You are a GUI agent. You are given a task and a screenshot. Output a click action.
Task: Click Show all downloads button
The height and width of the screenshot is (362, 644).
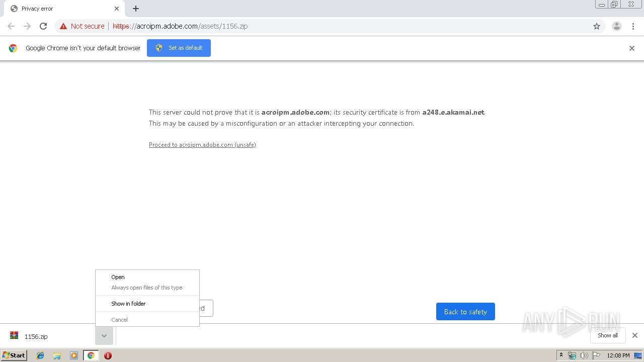(x=608, y=335)
